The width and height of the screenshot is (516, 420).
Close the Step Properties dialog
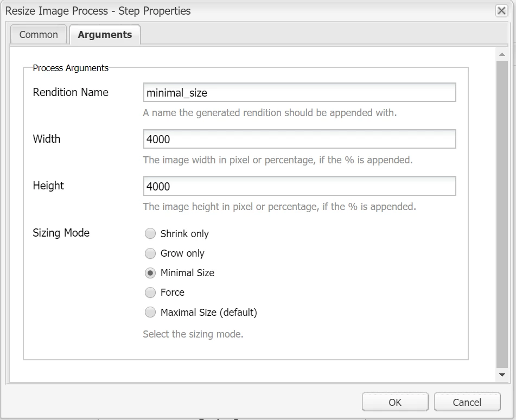(x=501, y=10)
